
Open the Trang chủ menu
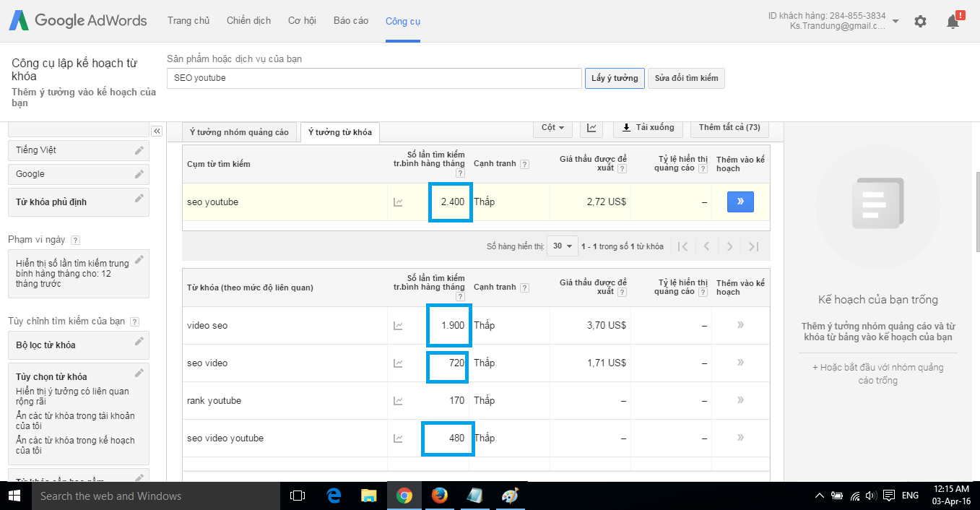[x=188, y=21]
